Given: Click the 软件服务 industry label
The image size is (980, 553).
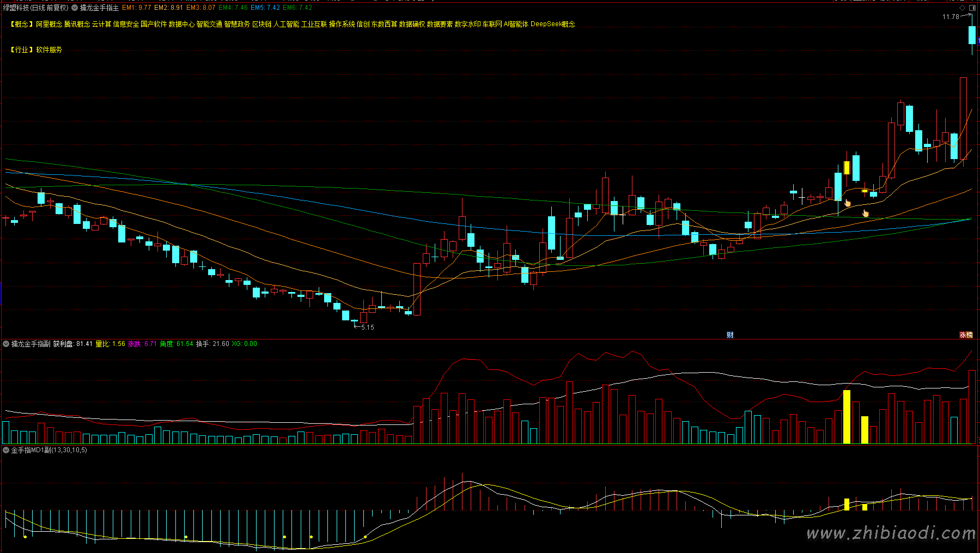Looking at the screenshot, I should point(49,50).
